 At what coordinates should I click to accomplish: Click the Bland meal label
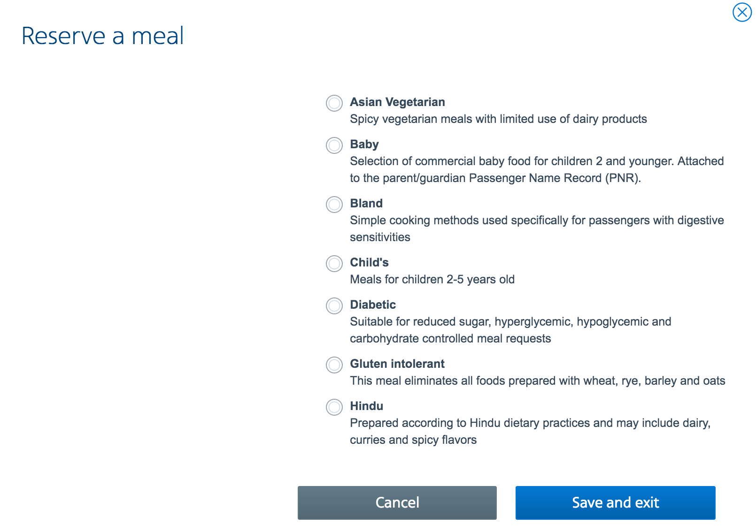(366, 204)
